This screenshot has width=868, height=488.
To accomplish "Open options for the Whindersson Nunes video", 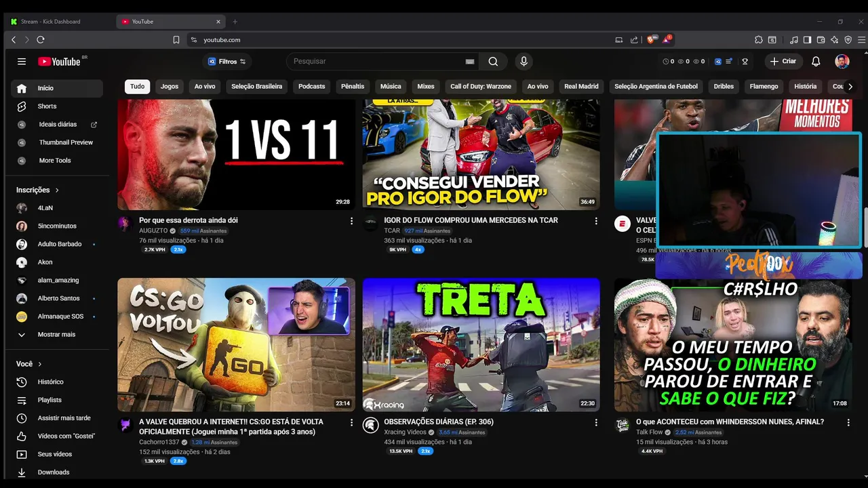I will coord(848,422).
